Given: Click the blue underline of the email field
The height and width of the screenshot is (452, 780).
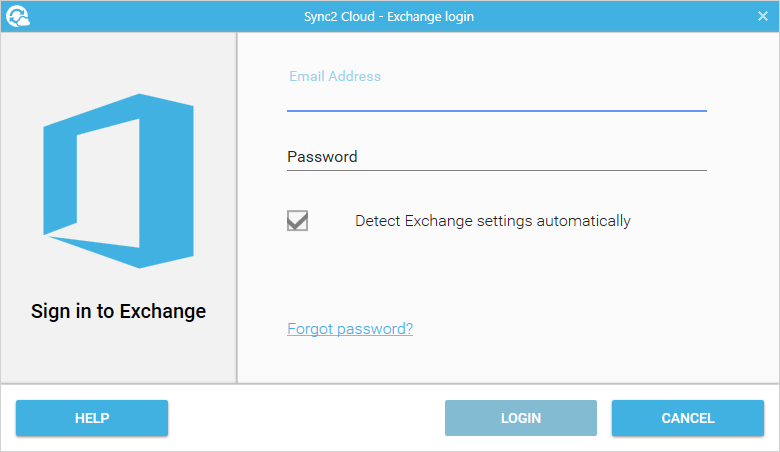Looking at the screenshot, I should click(496, 110).
